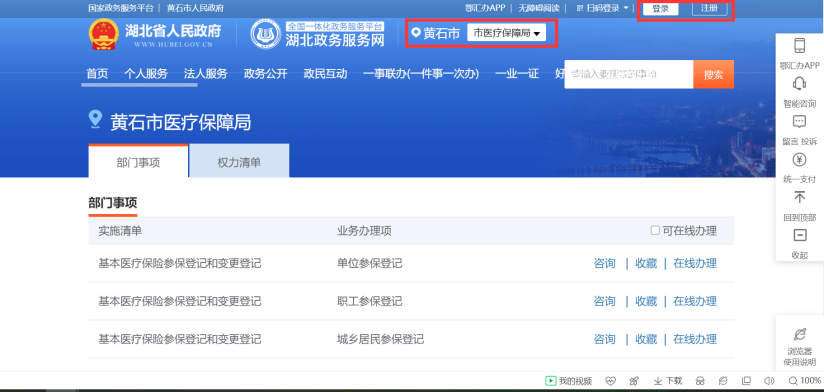Click the QR code icon beside 扫码登录

click(580, 8)
